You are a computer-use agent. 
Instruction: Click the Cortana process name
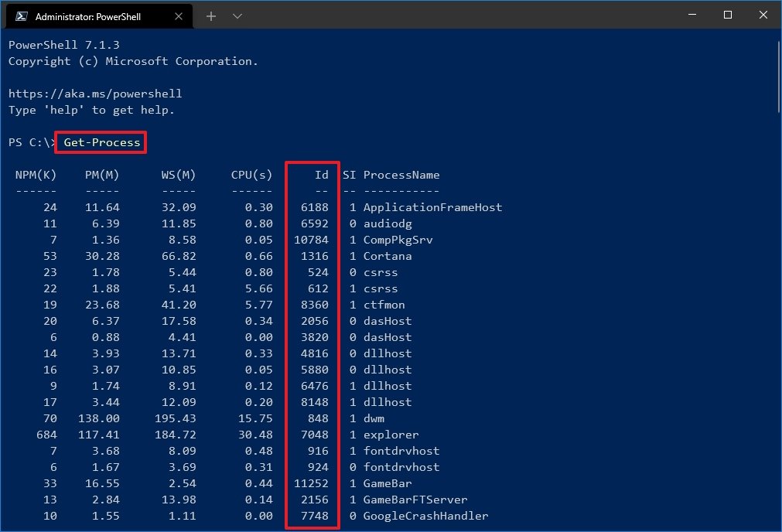[388, 256]
